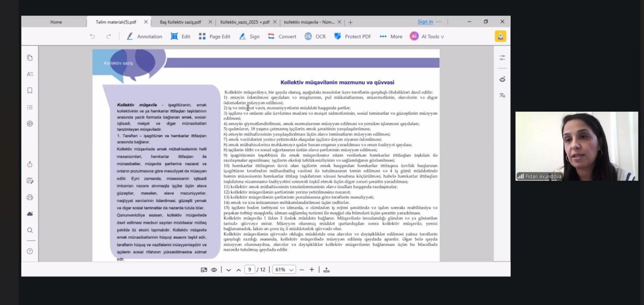Image resolution: width=644 pixels, height=305 pixels.
Task: Click the translate icon on right sidebar
Action: coord(502,95)
